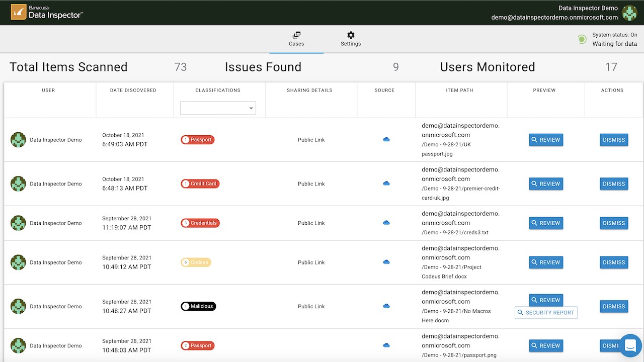Click the red Credit Card classification tag
The width and height of the screenshot is (644, 362).
(200, 184)
